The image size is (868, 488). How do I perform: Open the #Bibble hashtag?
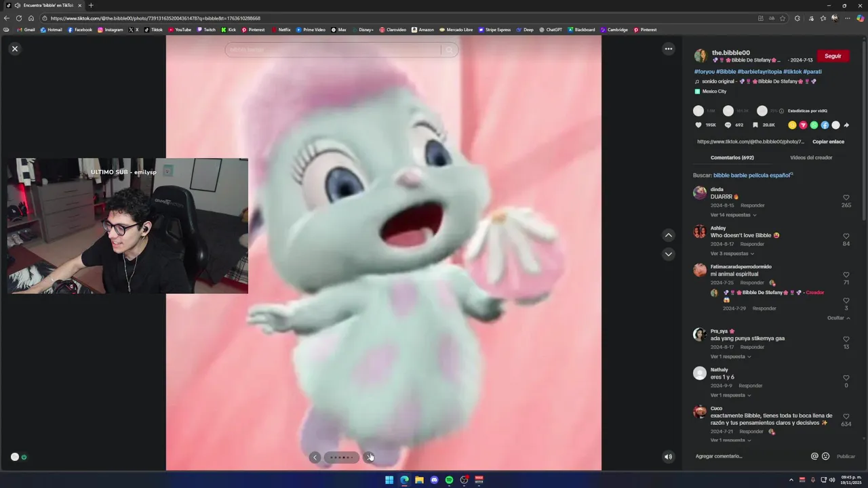point(726,72)
